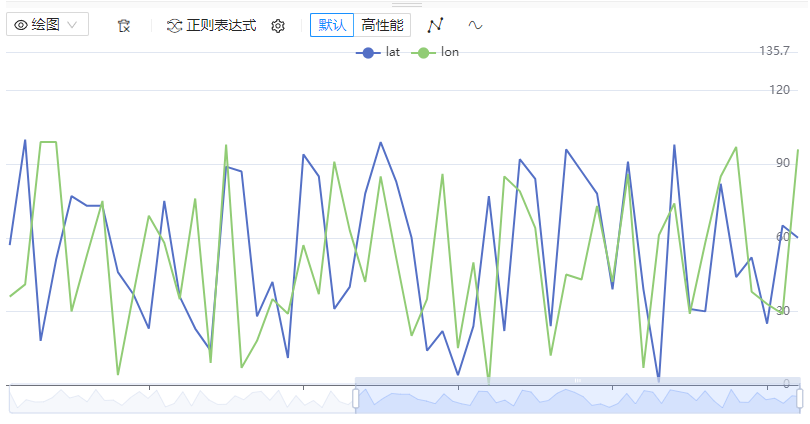This screenshot has width=810, height=424.
Task: Open the gear settings icon
Action: [278, 25]
